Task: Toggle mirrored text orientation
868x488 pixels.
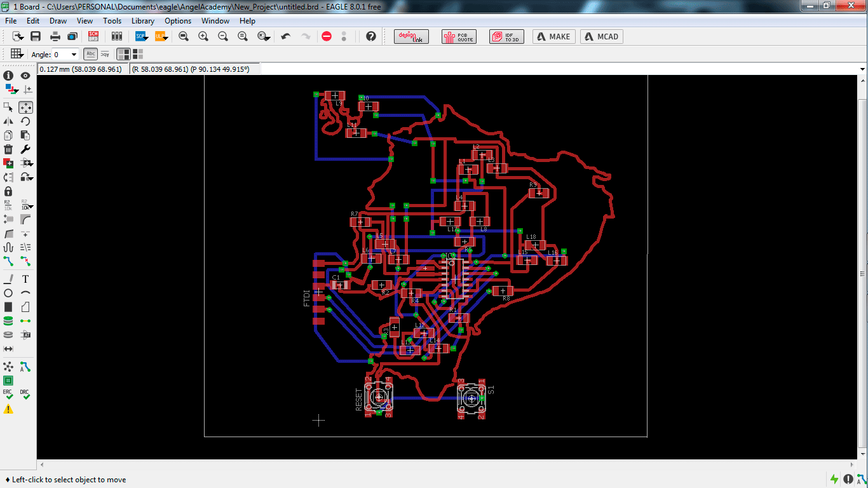Action: 104,55
